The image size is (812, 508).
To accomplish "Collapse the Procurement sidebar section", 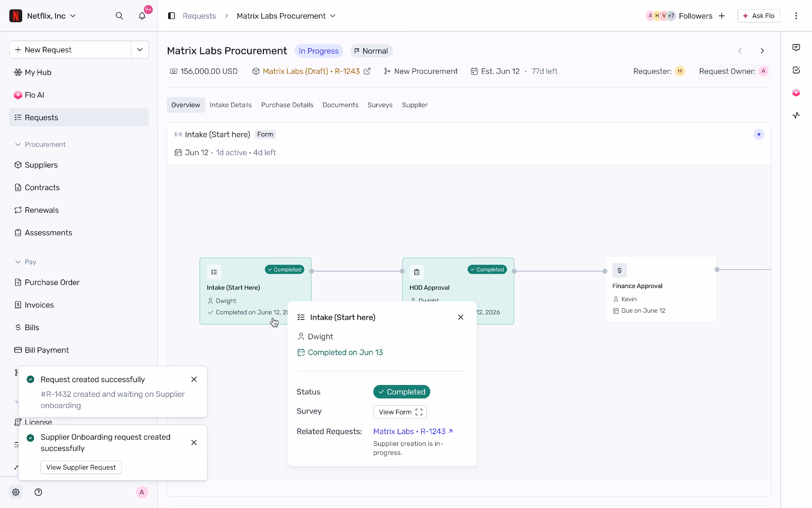I will [18, 144].
